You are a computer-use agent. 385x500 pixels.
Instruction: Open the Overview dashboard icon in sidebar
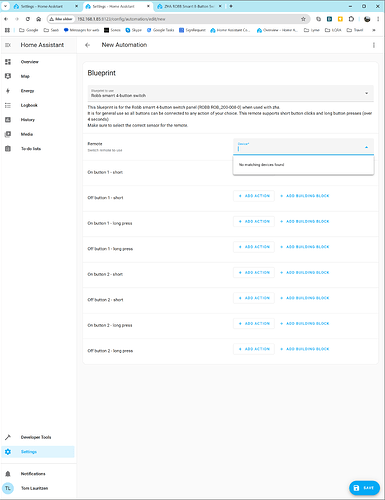click(x=8, y=62)
